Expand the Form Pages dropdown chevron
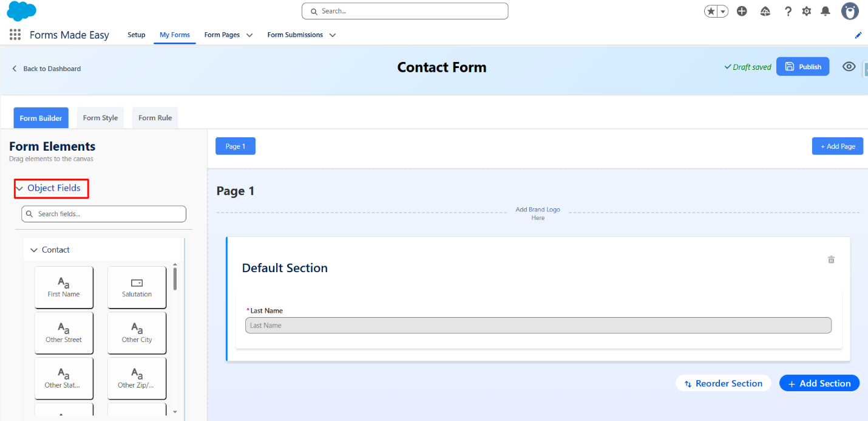868x421 pixels. [249, 35]
